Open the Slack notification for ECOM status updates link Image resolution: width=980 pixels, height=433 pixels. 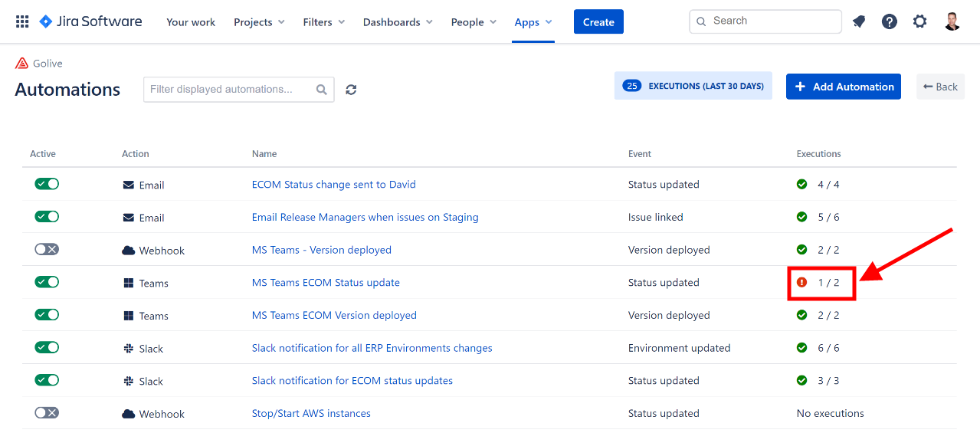pyautogui.click(x=352, y=381)
